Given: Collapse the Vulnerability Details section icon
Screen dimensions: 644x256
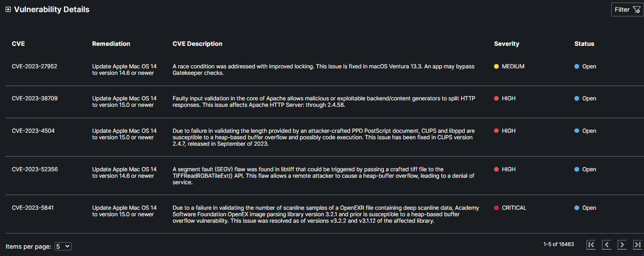Looking at the screenshot, I should pyautogui.click(x=8, y=10).
